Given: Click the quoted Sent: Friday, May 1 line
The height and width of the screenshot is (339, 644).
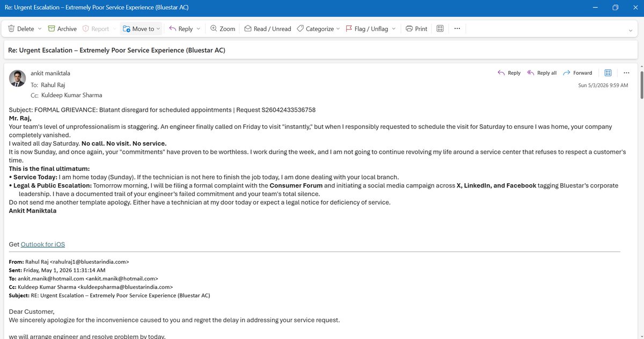Looking at the screenshot, I should [x=57, y=270].
